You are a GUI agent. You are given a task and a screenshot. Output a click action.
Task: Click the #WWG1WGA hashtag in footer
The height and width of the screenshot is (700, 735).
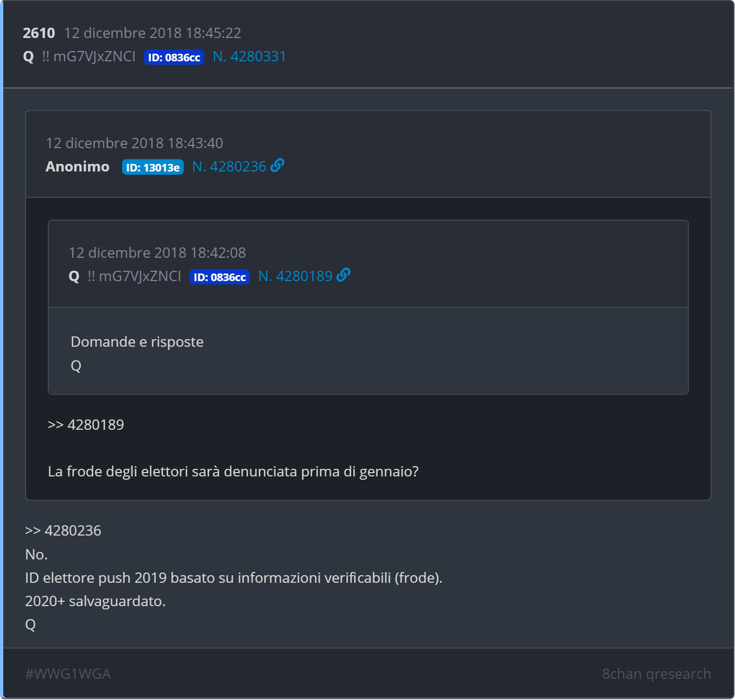click(68, 673)
